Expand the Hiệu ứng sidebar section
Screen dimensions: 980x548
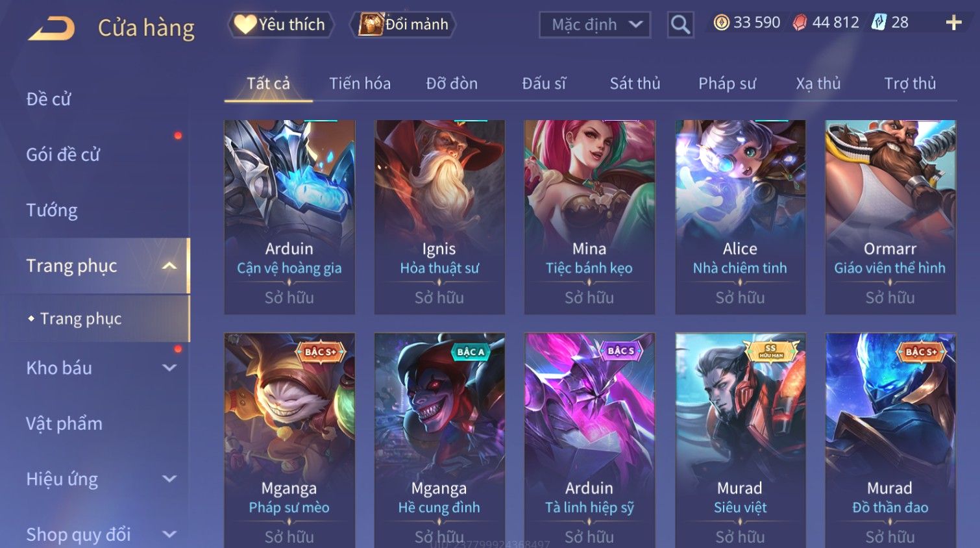(x=169, y=479)
